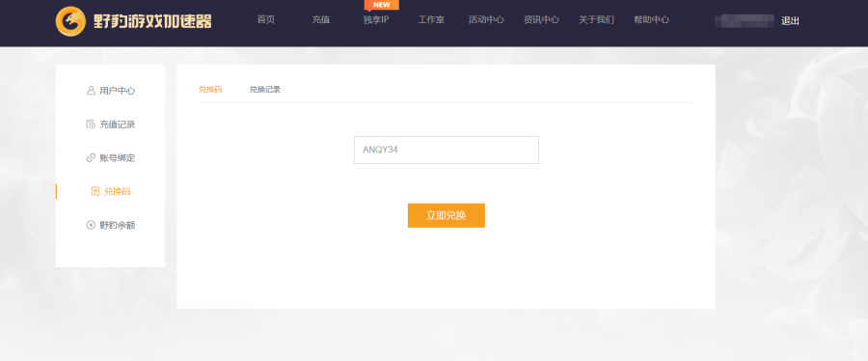
Task: Click the blurred username in the header
Action: point(744,21)
